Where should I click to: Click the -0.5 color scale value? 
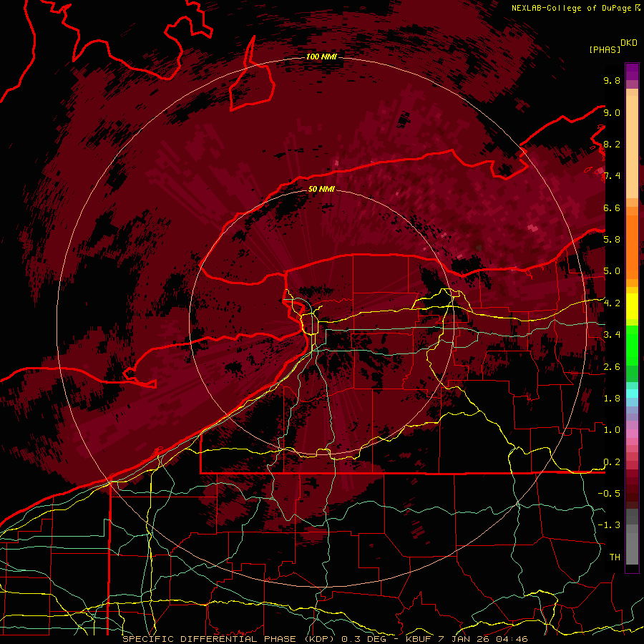click(609, 493)
